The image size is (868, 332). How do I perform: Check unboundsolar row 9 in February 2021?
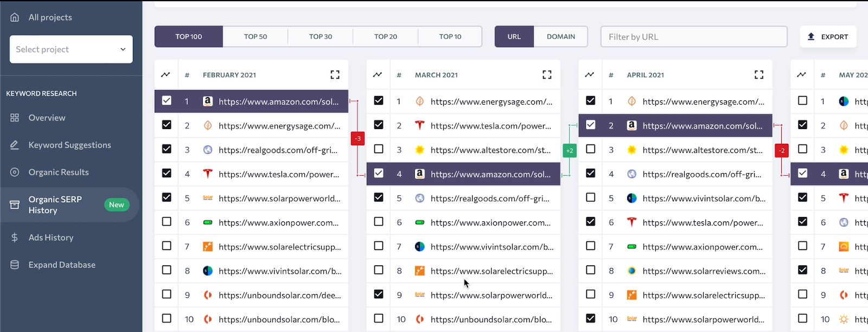click(167, 294)
